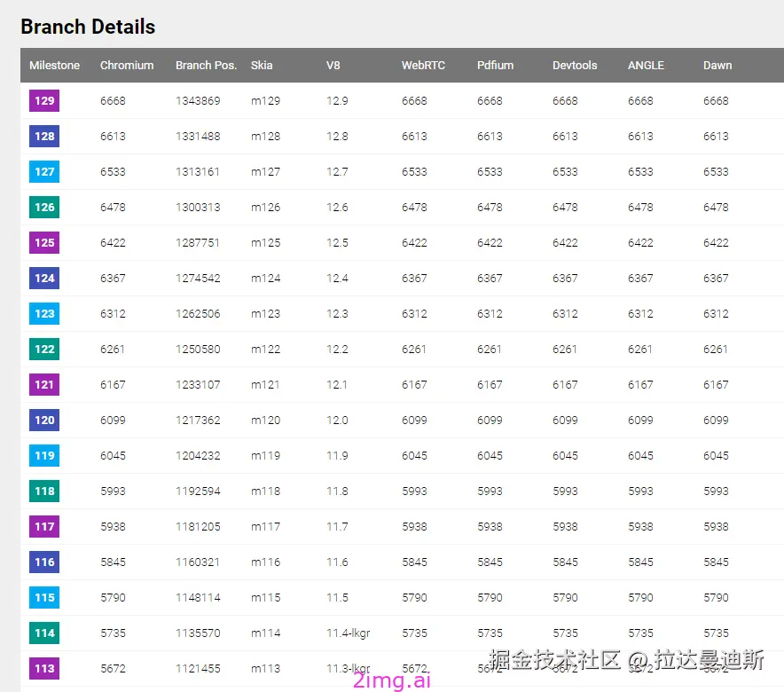The width and height of the screenshot is (784, 692).
Task: Click the V8 value 11.4-lkgr
Action: 348,633
